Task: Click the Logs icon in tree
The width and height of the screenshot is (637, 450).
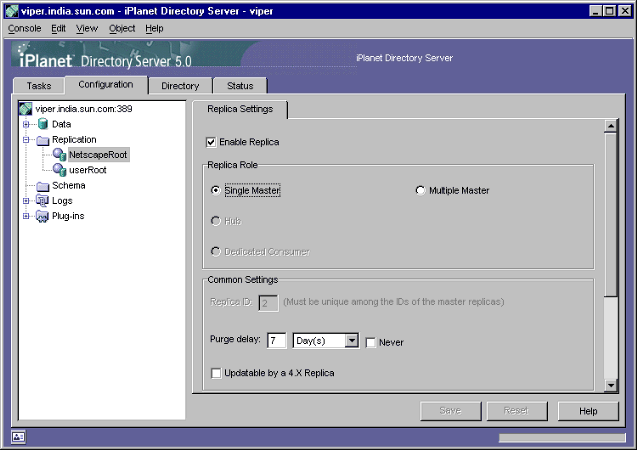Action: click(x=42, y=201)
